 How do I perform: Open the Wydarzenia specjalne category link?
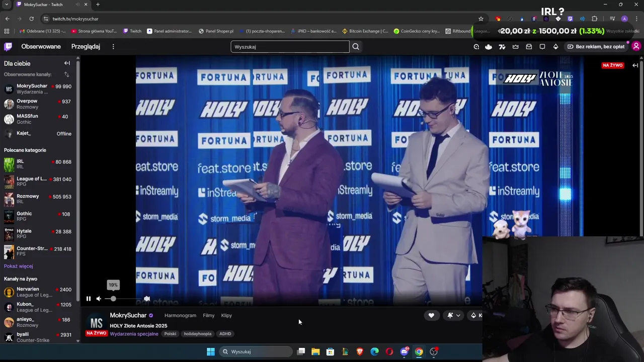coord(134,334)
